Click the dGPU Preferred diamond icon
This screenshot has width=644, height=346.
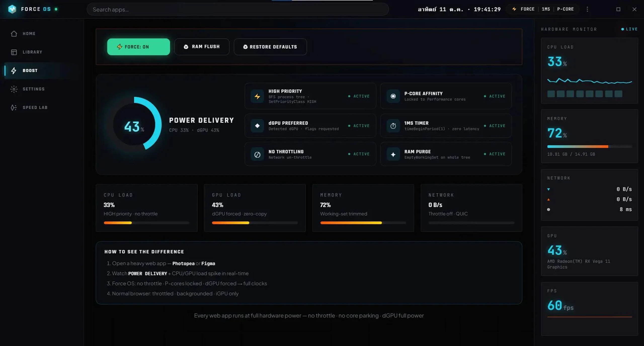(x=257, y=126)
